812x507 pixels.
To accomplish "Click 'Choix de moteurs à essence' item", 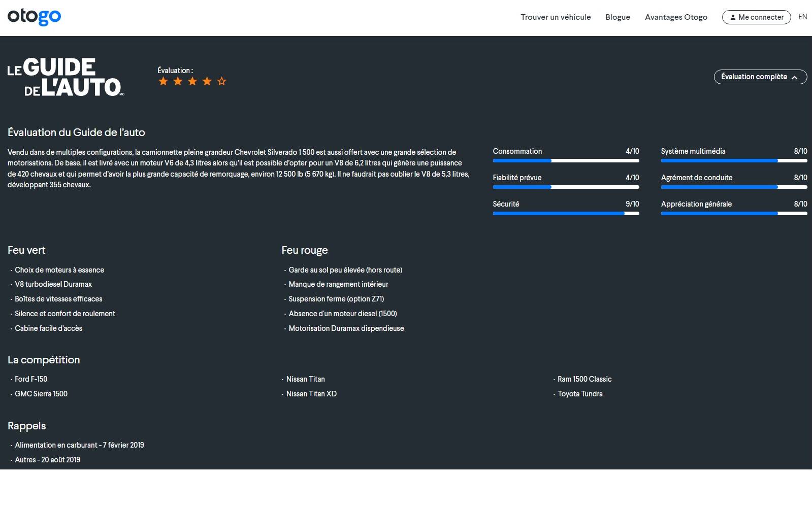I will [x=59, y=270].
